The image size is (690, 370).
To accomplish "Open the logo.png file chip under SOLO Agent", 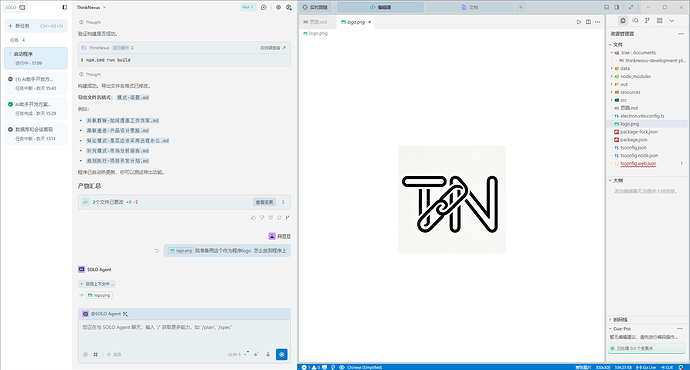I will click(99, 295).
